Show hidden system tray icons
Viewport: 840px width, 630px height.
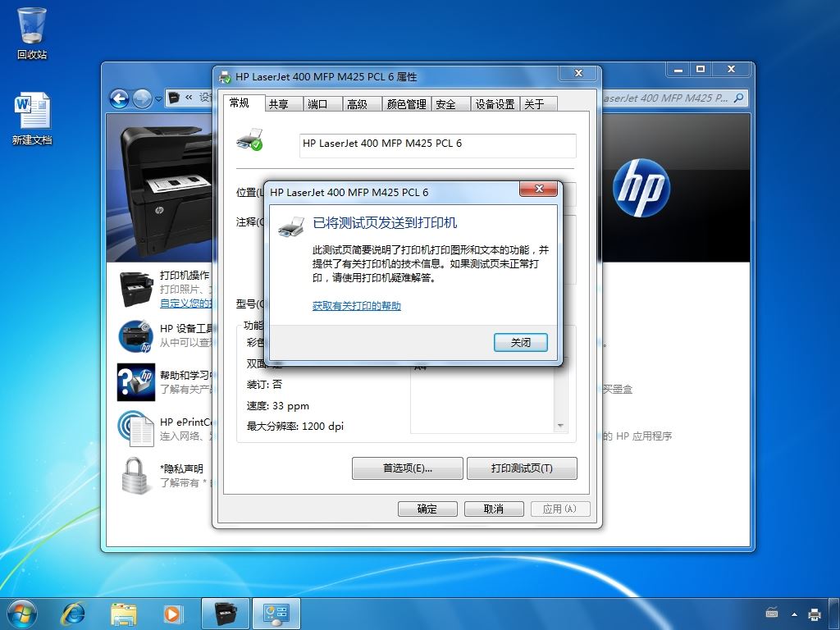coord(794,614)
